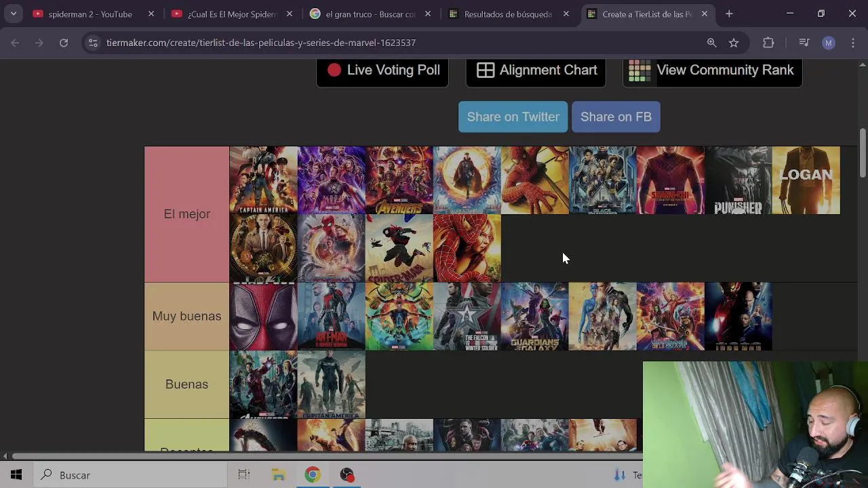Open site information icon in address bar
The image size is (868, 488).
click(93, 43)
